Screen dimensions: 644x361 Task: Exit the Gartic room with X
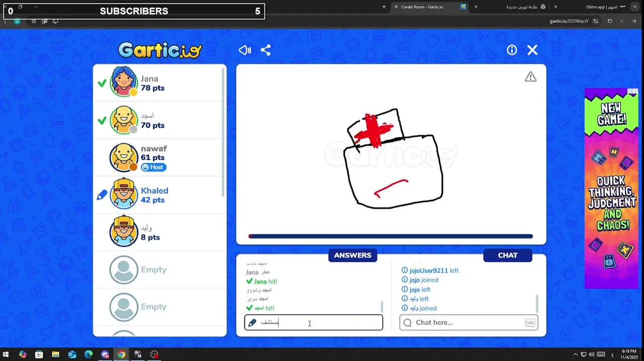point(533,50)
